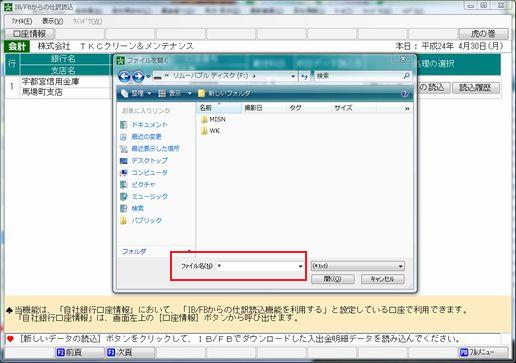Sort by the 名前 column header
The height and width of the screenshot is (363, 516).
(219, 108)
